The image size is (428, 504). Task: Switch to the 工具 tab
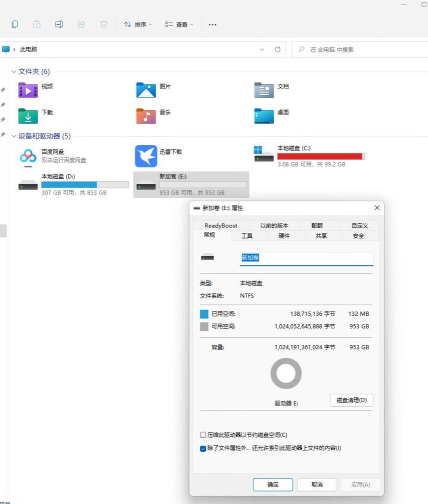tap(247, 236)
